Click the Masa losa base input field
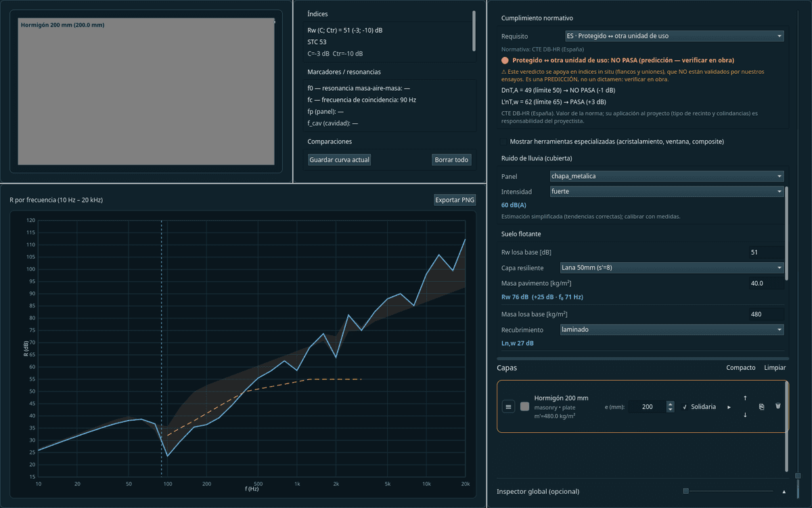Screen dimensions: 812x508 (766, 314)
